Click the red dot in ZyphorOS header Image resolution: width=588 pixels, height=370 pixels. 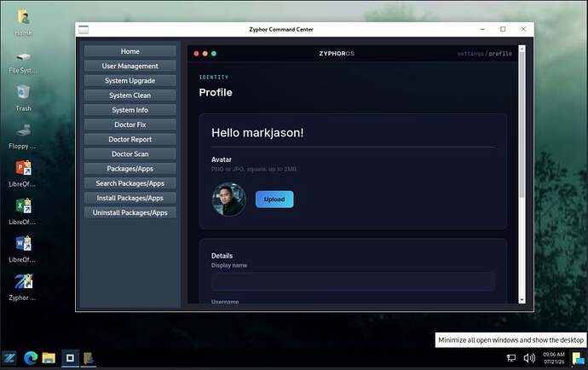[x=196, y=54]
